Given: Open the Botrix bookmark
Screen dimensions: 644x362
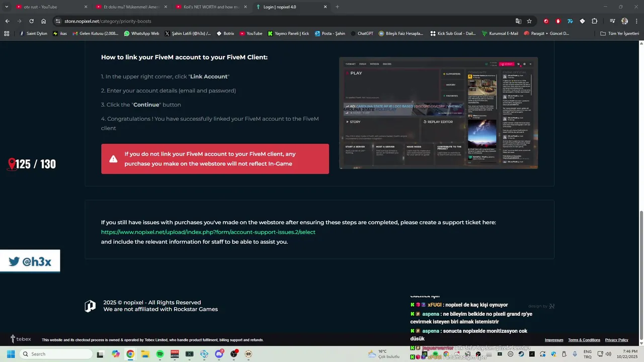Looking at the screenshot, I should click(x=225, y=34).
